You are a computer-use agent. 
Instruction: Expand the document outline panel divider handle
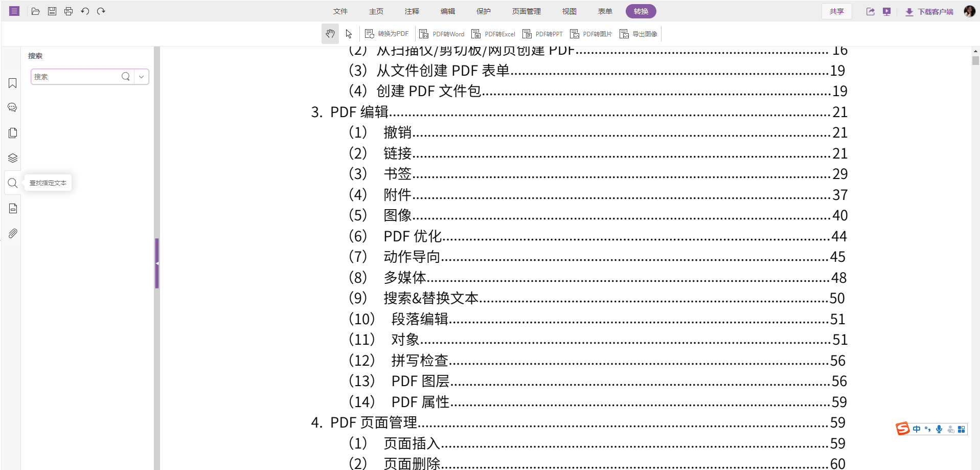coord(157,263)
